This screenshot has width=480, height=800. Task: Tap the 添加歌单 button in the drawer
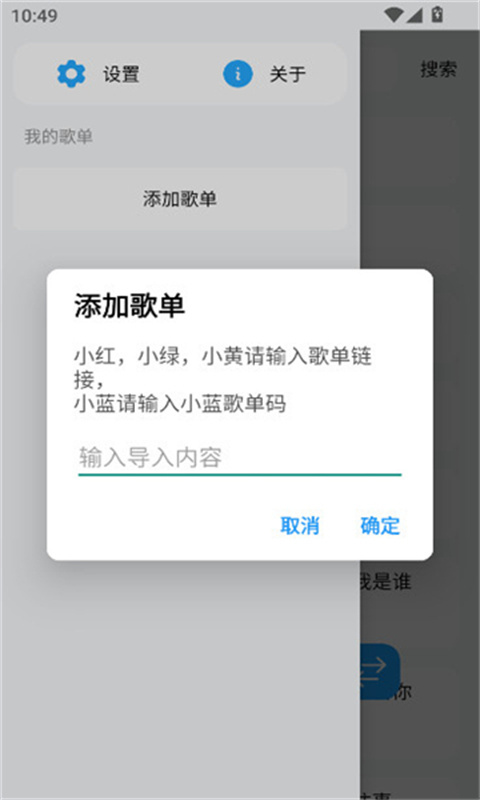180,198
